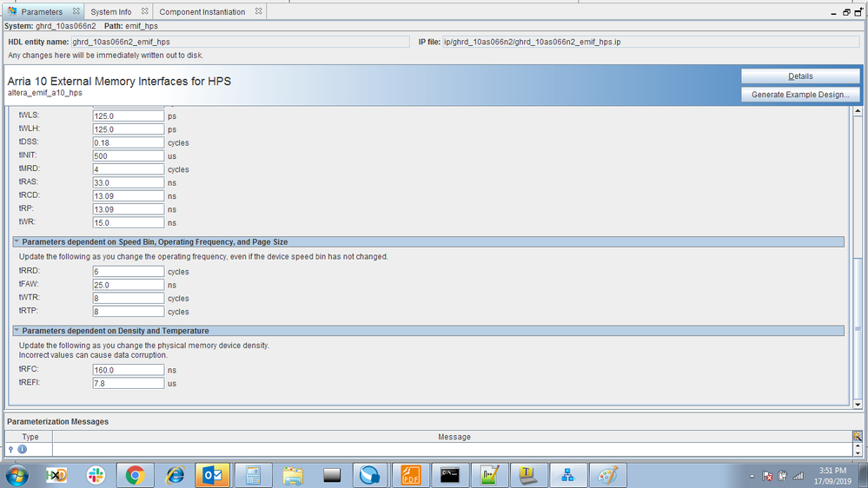Collapse Speed Bin, Operating Frequency, Page Size section
Viewport: 868px width, 488px height.
click(x=17, y=241)
